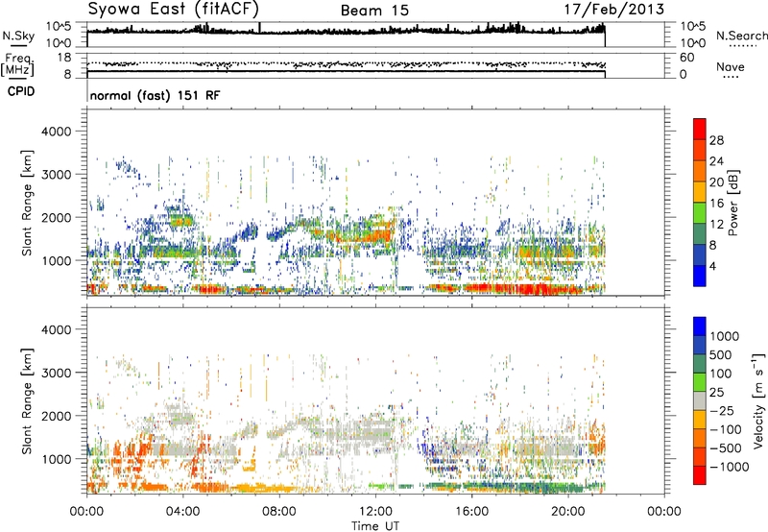Pick the 25–100 m/s green Velocity segment
768x532 pixels.
(x=700, y=382)
